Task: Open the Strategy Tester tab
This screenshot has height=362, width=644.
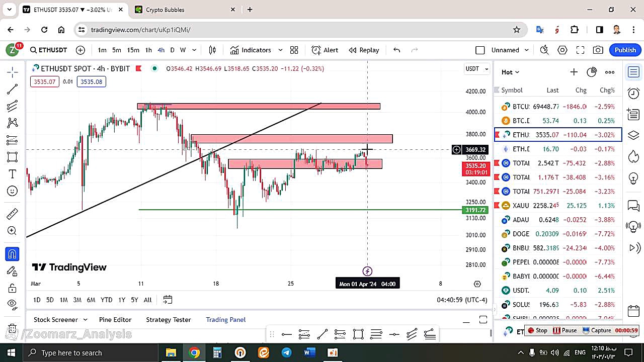Action: pyautogui.click(x=169, y=319)
